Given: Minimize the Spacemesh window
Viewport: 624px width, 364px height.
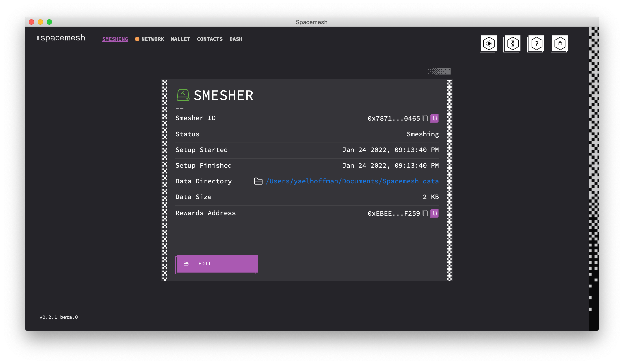Looking at the screenshot, I should point(40,22).
